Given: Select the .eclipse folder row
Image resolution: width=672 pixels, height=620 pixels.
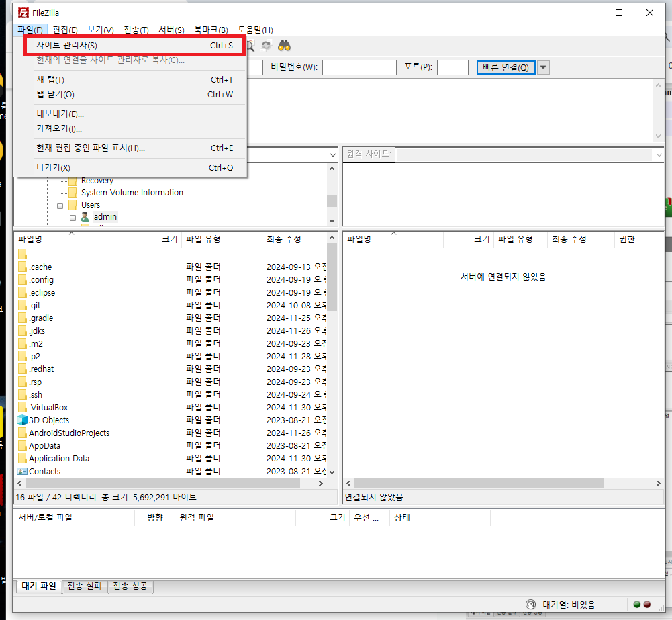Looking at the screenshot, I should click(171, 293).
